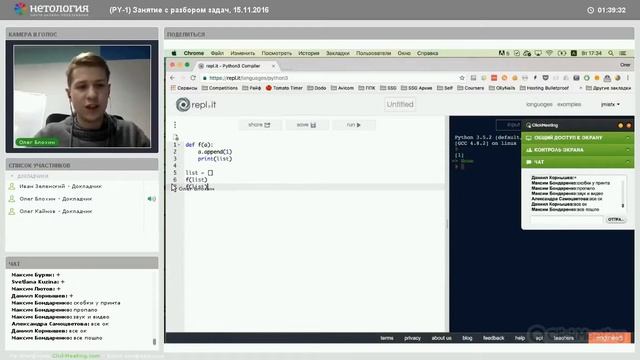640x360 pixels.
Task: Click the Иван Заленский participant avatar icon
Action: [x=12, y=186]
